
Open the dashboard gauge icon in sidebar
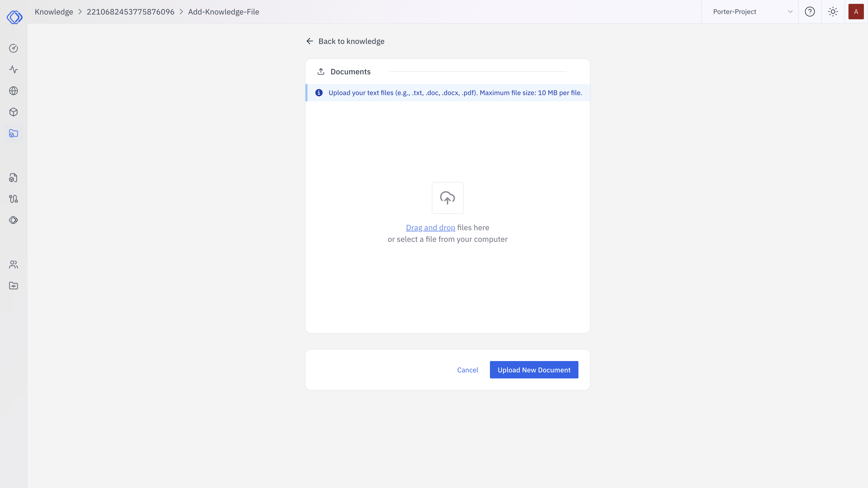[x=14, y=48]
